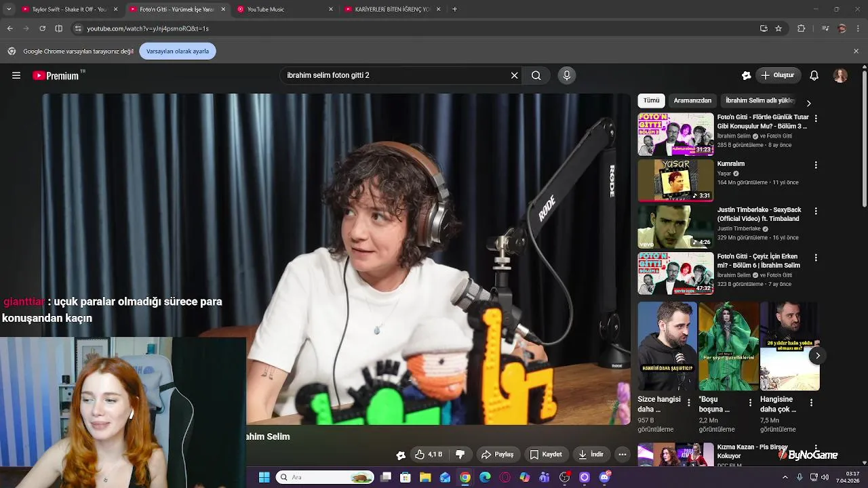Go back in browser history
Viewport: 868px width, 488px height.
click(10, 28)
